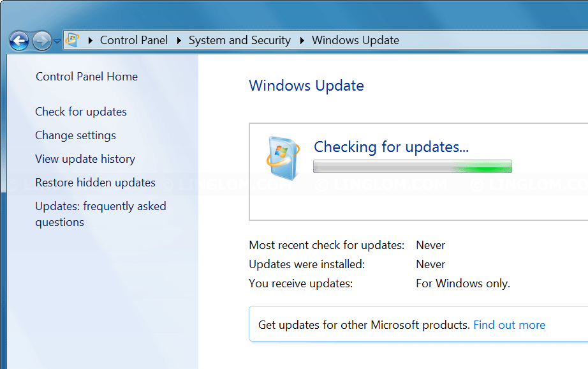Viewport: 588px width, 369px height.
Task: Open Control Panel Home link
Action: (x=87, y=77)
